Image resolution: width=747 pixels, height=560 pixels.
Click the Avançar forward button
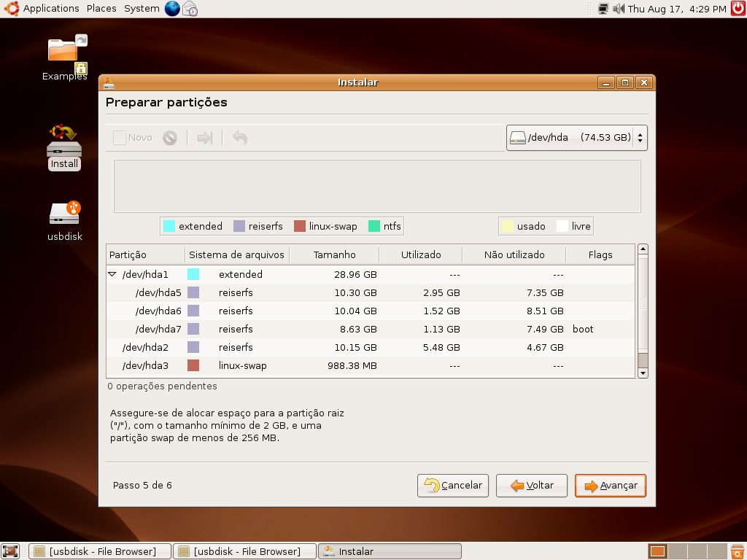point(611,485)
